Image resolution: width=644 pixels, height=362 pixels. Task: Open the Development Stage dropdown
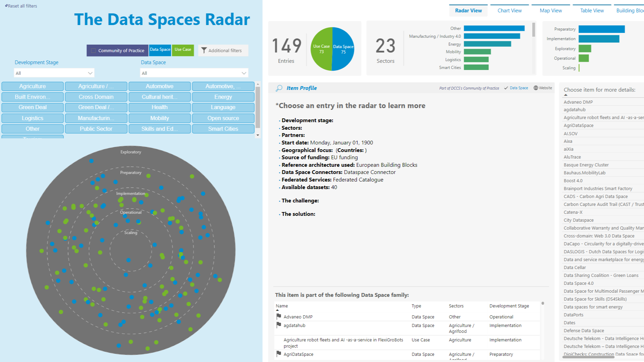pos(54,73)
